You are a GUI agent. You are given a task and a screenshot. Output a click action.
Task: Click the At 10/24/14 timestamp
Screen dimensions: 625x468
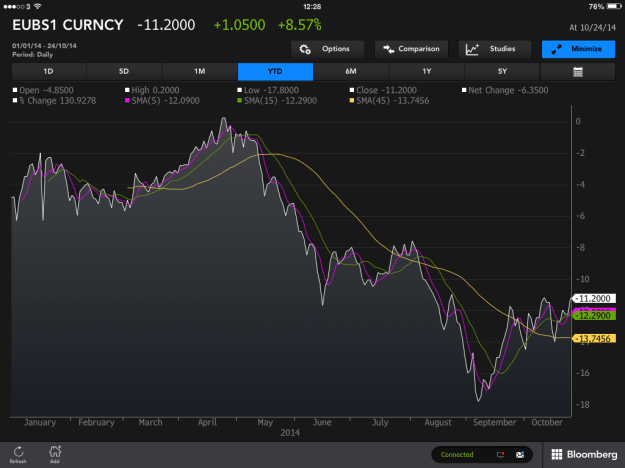click(592, 28)
